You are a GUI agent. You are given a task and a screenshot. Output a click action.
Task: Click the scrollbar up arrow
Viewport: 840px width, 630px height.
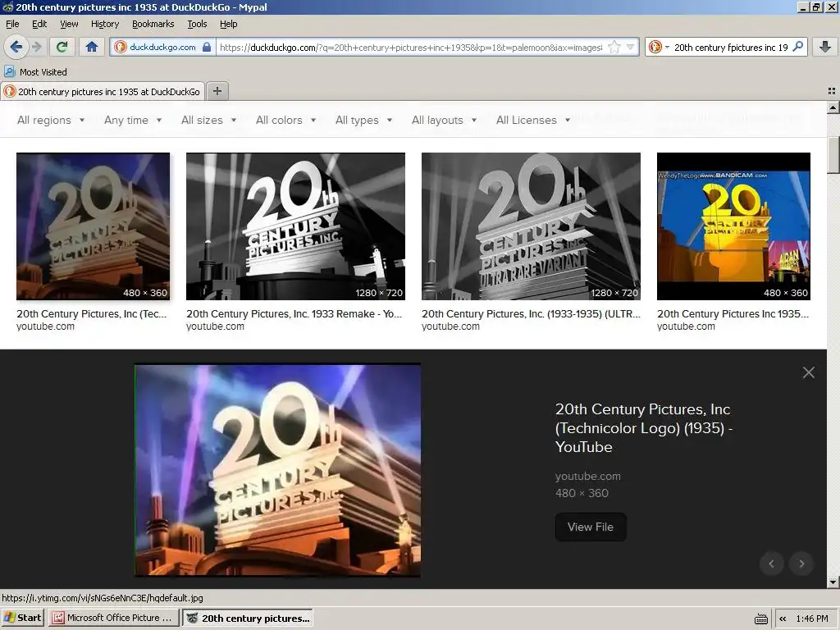[833, 107]
